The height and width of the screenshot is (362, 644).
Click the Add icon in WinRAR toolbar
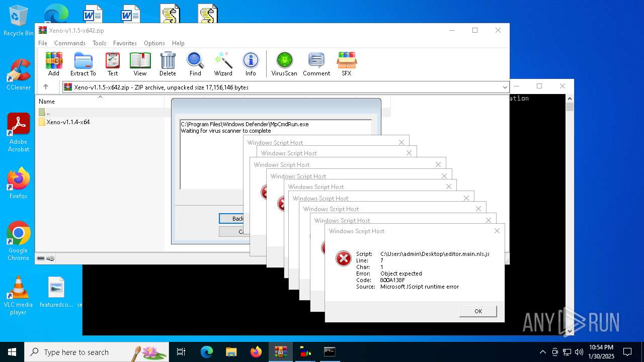(x=54, y=64)
